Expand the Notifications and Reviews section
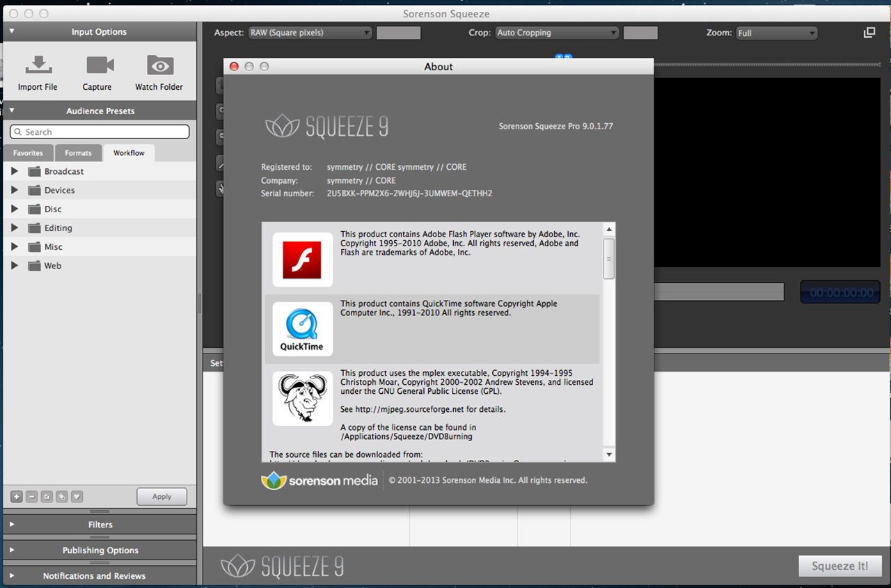Screen dimensions: 891x588 click(12, 575)
